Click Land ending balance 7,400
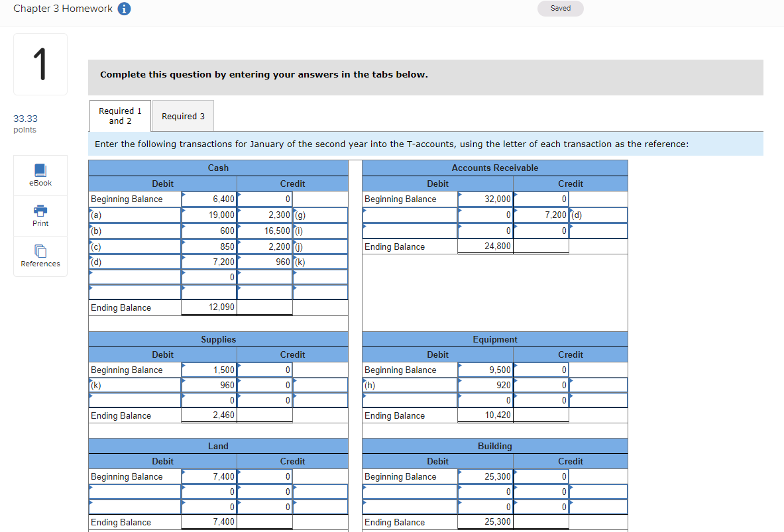Image resolution: width=784 pixels, height=532 pixels. [x=209, y=522]
